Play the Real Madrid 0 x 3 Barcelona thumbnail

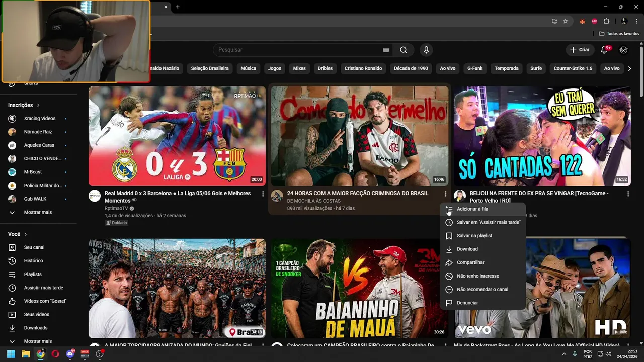[x=177, y=136]
